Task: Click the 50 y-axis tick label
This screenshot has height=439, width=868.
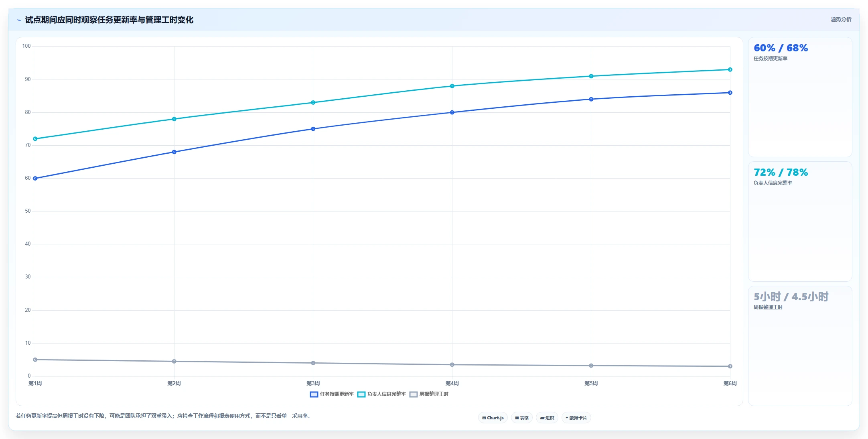Action: point(28,211)
